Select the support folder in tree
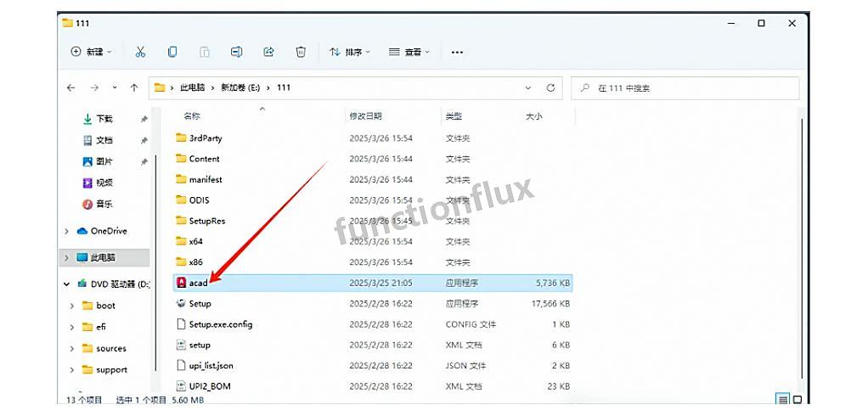This screenshot has height=416, width=868. coord(104,369)
